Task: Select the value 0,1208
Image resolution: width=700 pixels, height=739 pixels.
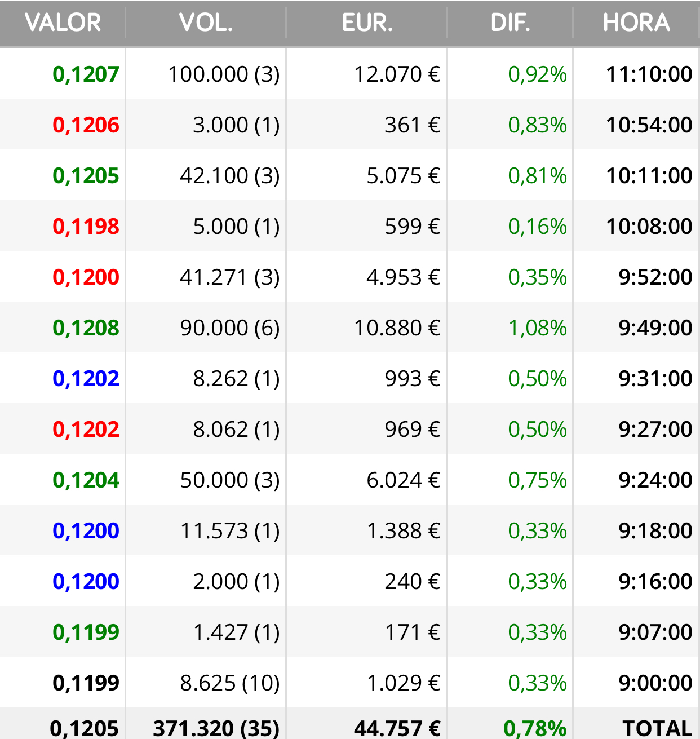Action: point(86,328)
